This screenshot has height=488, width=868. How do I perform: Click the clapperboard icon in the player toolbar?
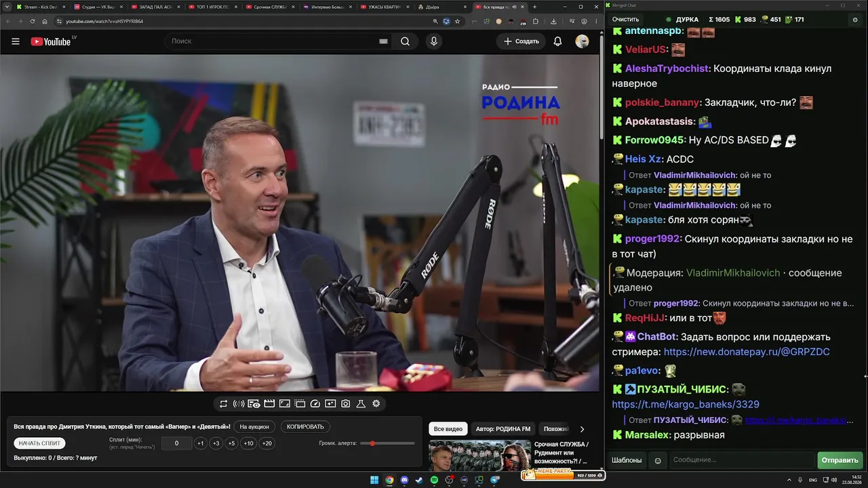pyautogui.click(x=269, y=404)
